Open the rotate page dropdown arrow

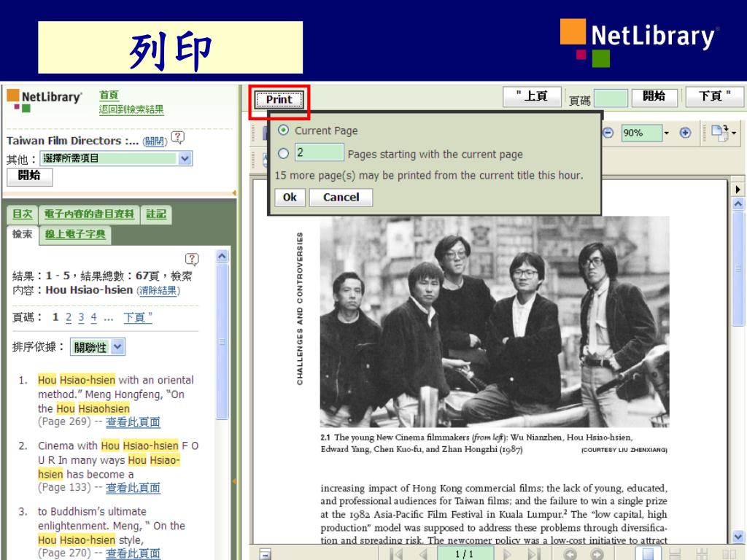(x=734, y=133)
